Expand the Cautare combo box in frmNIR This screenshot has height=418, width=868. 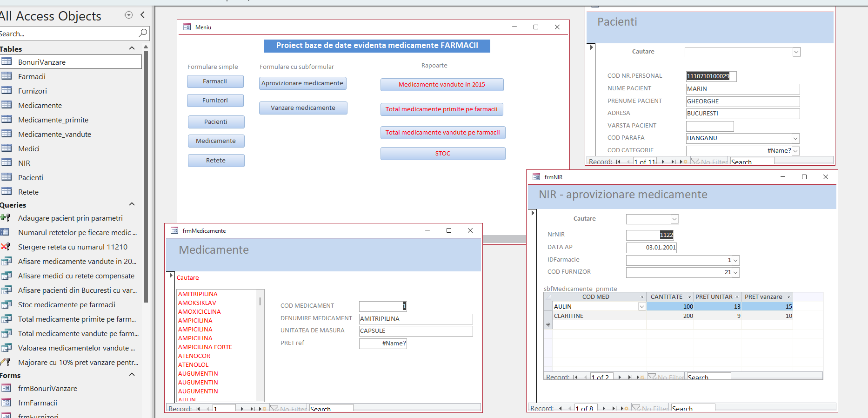coord(674,219)
